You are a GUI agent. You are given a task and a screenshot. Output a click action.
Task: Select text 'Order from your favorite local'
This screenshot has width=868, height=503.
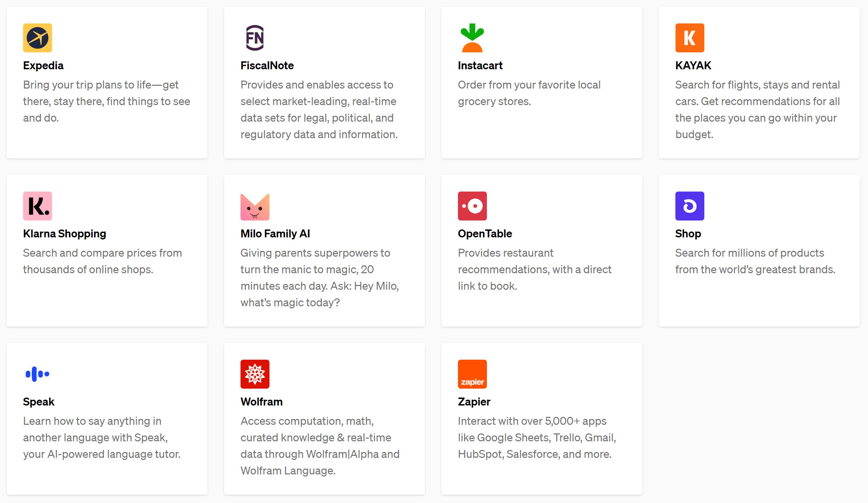(x=529, y=85)
